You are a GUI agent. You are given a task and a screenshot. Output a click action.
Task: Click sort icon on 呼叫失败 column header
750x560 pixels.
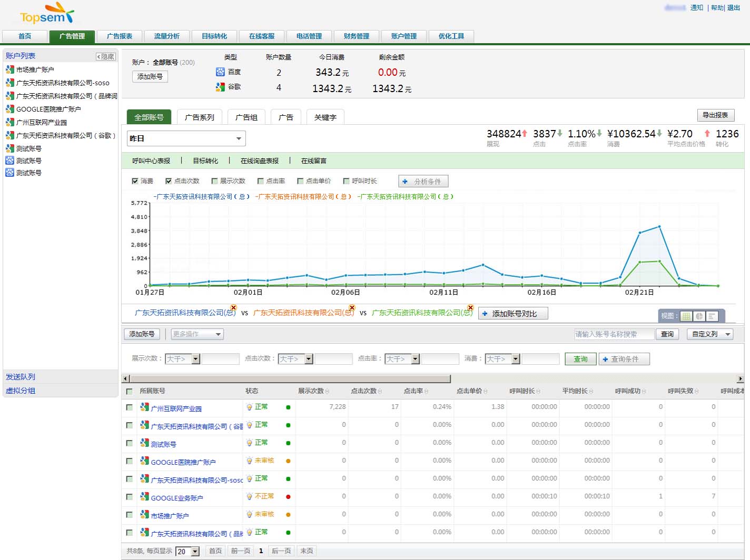click(696, 391)
